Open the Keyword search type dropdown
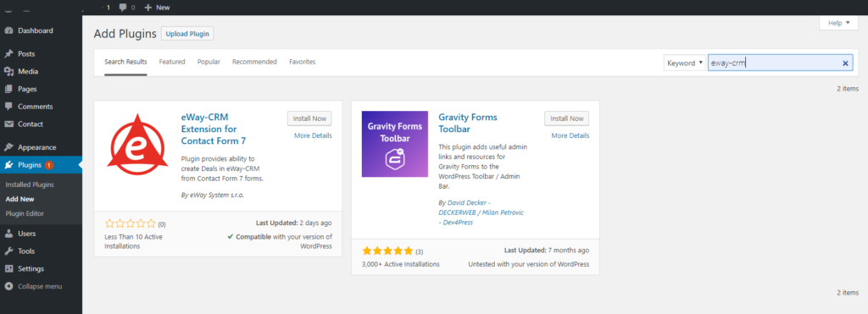Screen dimensions: 868x314 pyautogui.click(x=684, y=63)
